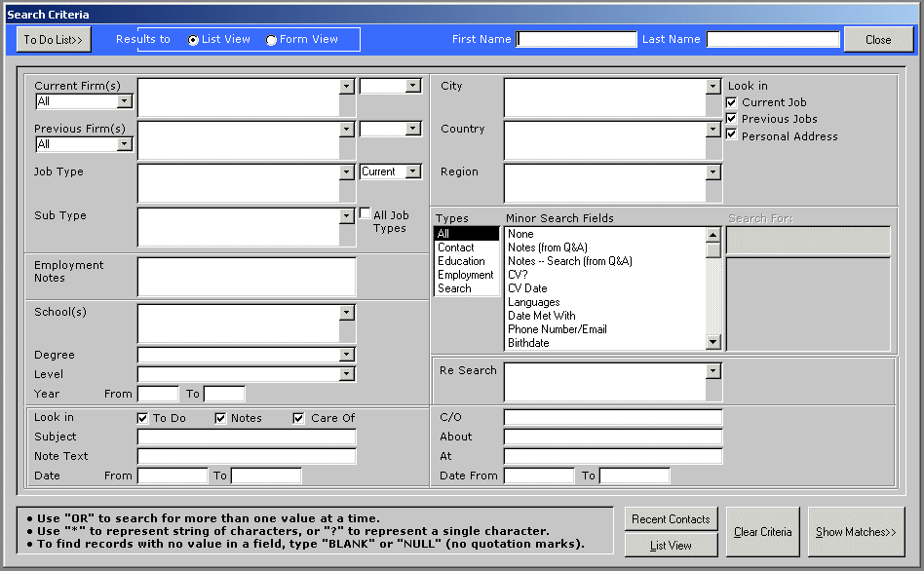The image size is (924, 571).
Task: Select Notes -- Search (from Q&A) entry
Action: [606, 261]
